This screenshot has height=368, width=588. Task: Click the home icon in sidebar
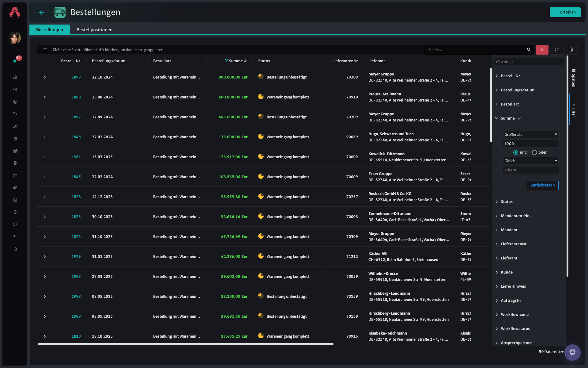point(15,77)
